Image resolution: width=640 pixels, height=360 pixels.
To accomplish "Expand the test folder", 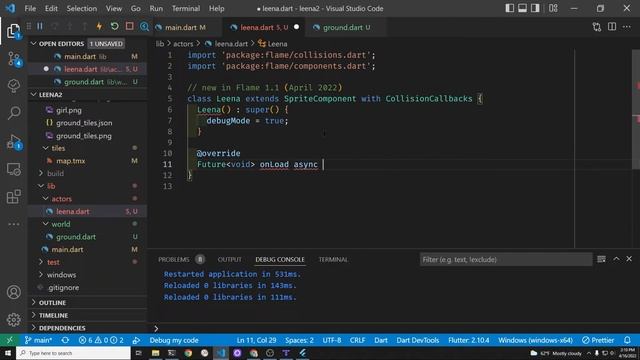I will click(x=41, y=262).
